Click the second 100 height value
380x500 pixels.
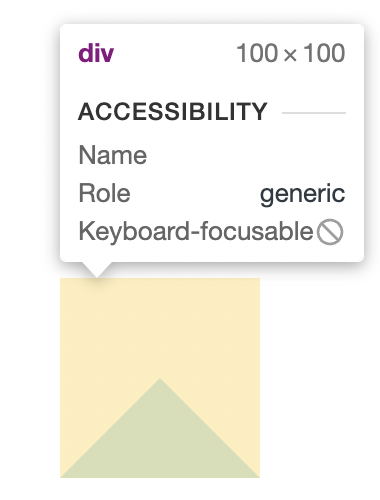pos(324,53)
